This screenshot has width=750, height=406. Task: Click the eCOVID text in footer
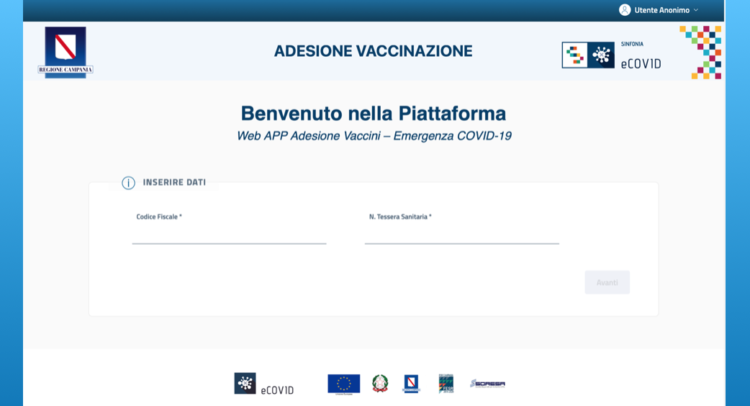pos(278,389)
